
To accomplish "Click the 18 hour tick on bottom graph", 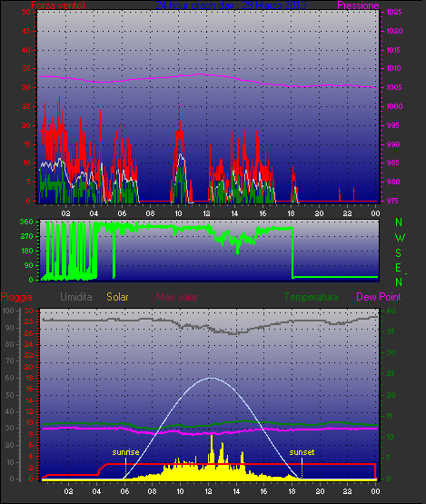I will (x=292, y=491).
